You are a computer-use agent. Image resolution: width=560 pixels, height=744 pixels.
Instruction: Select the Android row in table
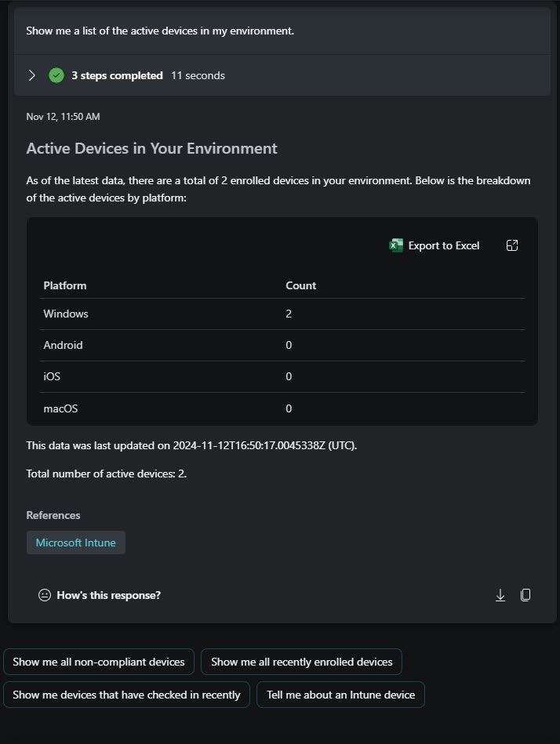[282, 345]
